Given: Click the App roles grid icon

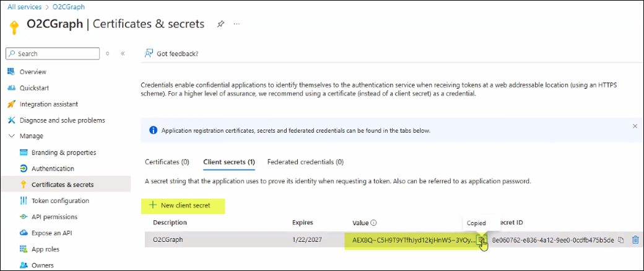Looking at the screenshot, I should 24,249.
